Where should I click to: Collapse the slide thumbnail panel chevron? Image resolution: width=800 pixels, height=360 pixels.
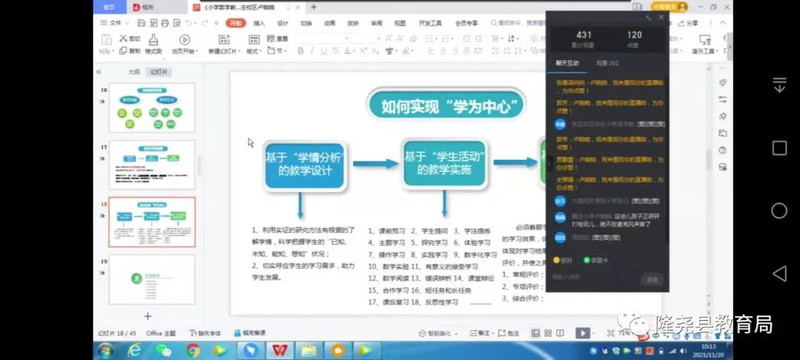(99, 72)
